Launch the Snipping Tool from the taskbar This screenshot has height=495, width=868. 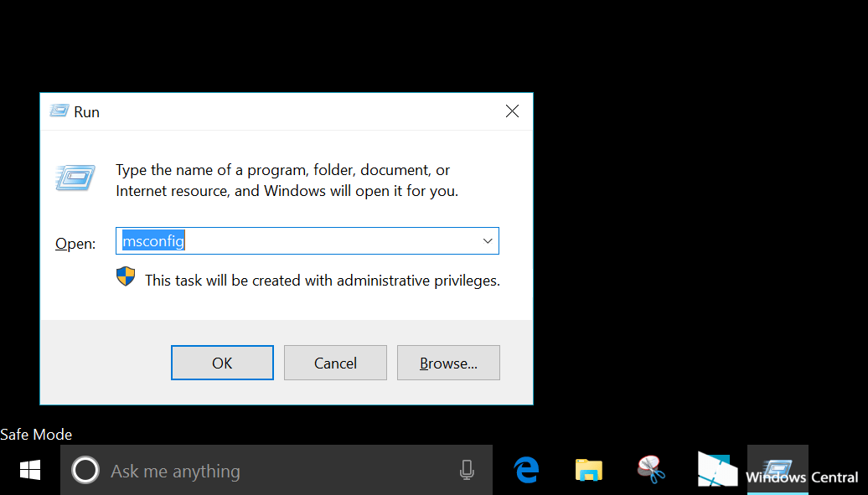pos(653,470)
